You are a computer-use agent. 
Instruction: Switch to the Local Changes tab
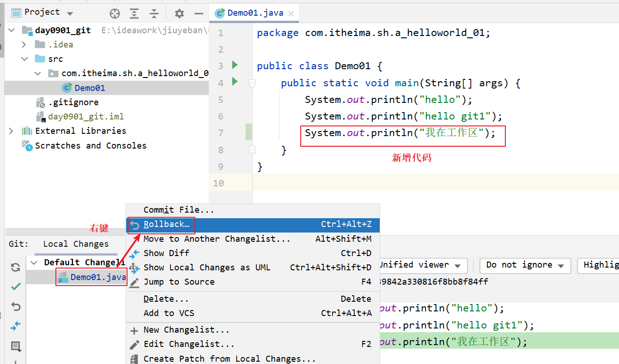click(x=76, y=244)
